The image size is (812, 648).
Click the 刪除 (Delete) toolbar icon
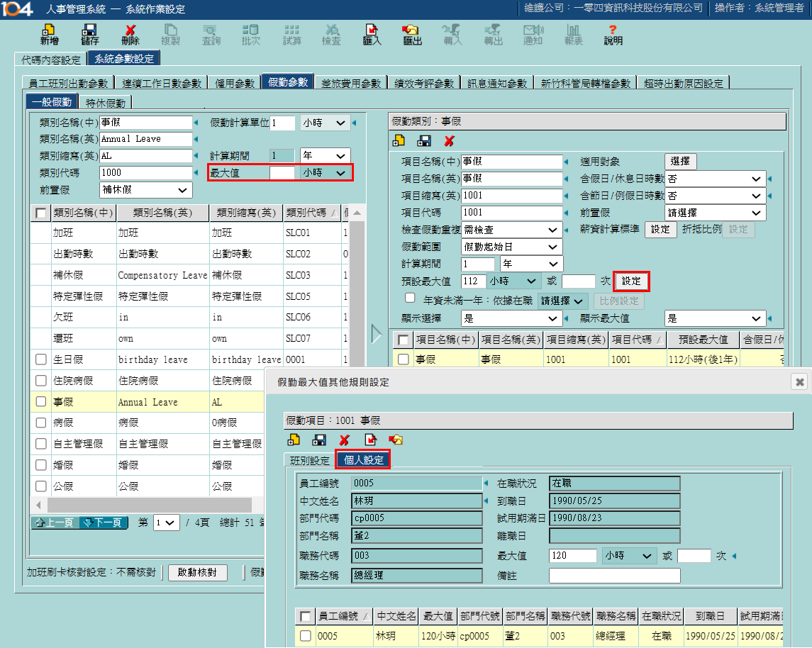130,34
